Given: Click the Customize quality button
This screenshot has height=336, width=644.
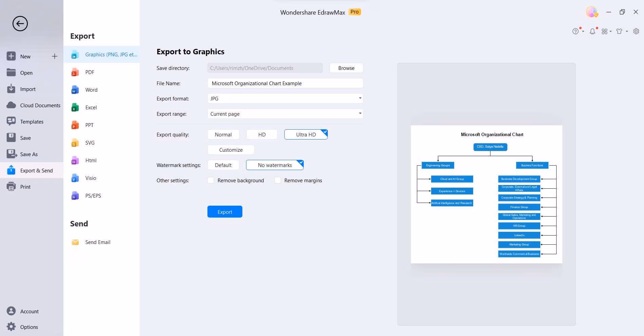Looking at the screenshot, I should pos(231,150).
